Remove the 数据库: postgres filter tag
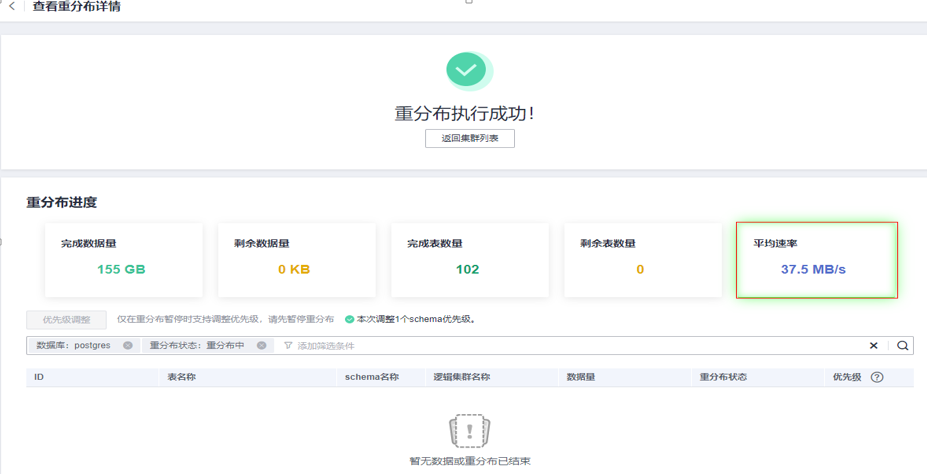 coord(128,346)
